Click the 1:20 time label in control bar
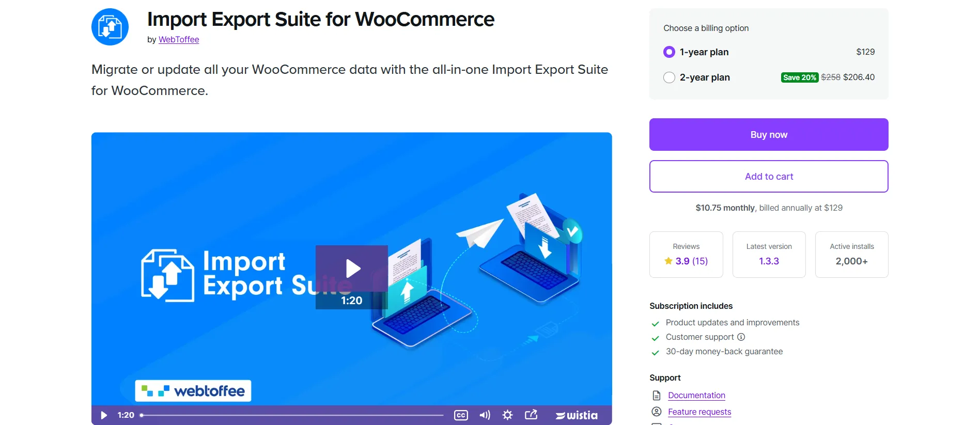The image size is (980, 425). 126,415
